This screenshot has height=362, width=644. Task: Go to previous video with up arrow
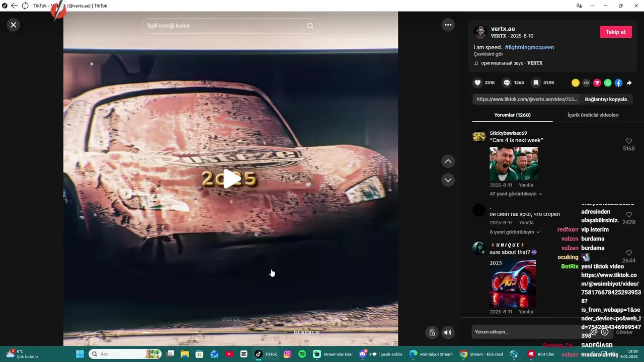pos(448,161)
